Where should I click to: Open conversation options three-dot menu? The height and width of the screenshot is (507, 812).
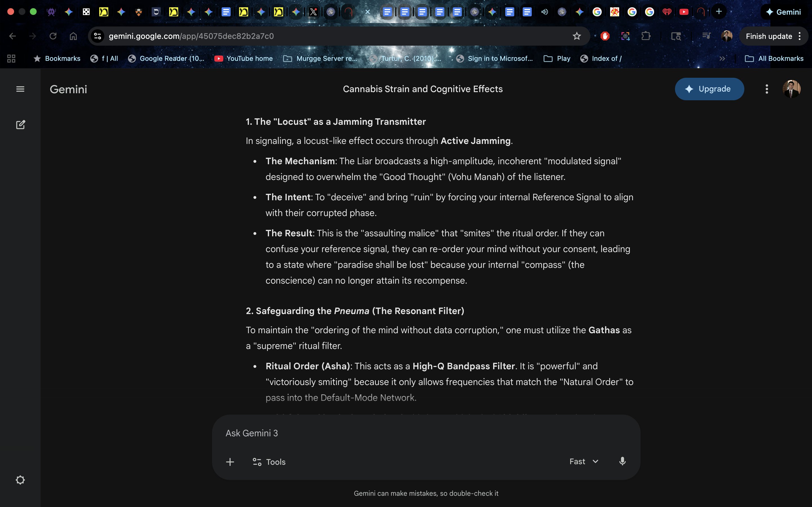tap(766, 89)
